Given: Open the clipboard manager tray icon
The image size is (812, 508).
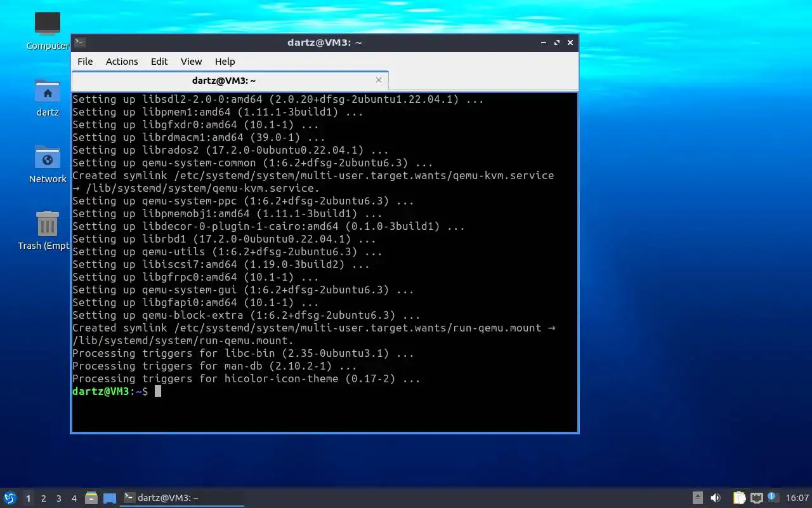Looking at the screenshot, I should click(739, 498).
